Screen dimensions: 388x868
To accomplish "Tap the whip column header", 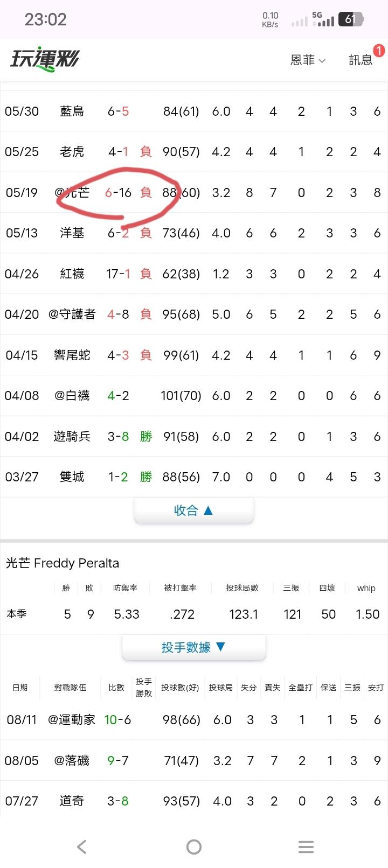I will pyautogui.click(x=366, y=588).
